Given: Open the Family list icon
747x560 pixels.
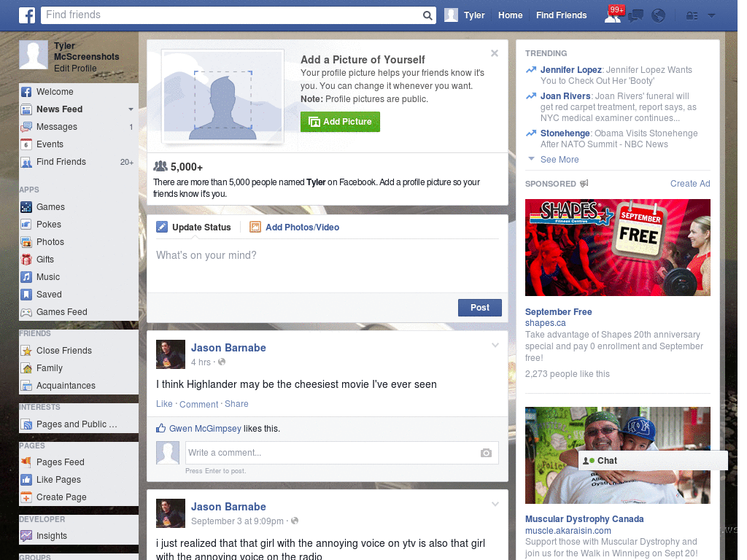Looking at the screenshot, I should click(x=26, y=368).
